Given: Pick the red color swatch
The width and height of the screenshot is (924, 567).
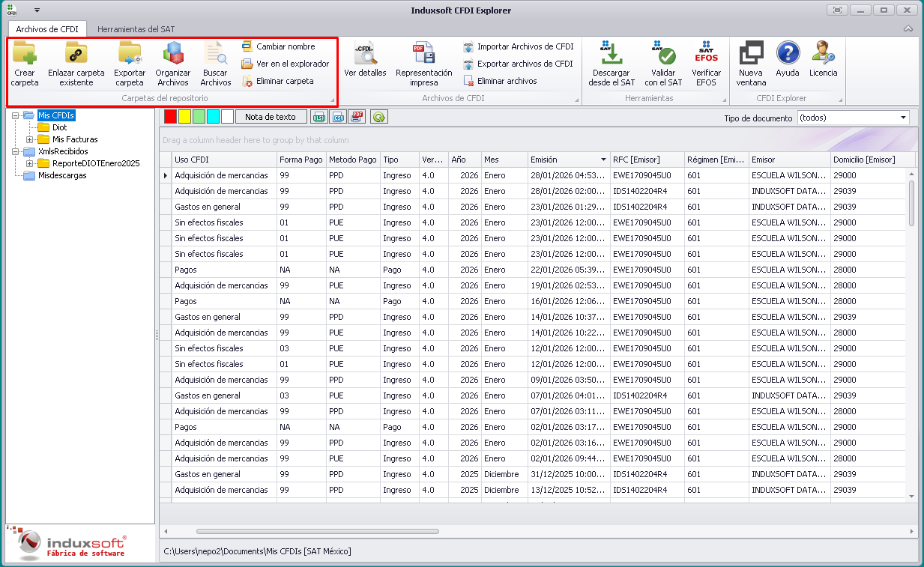Looking at the screenshot, I should pyautogui.click(x=170, y=117).
